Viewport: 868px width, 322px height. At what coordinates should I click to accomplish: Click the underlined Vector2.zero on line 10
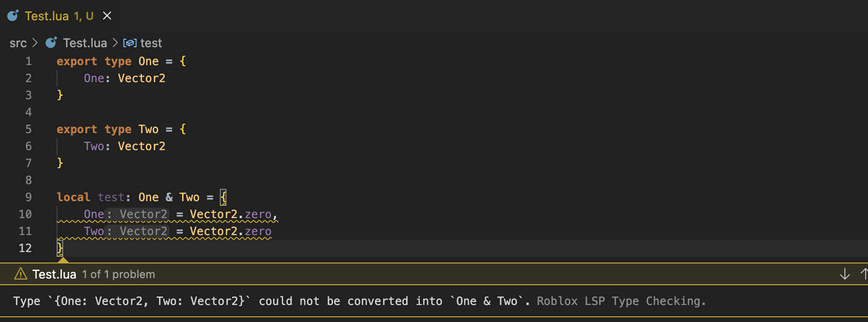click(230, 214)
